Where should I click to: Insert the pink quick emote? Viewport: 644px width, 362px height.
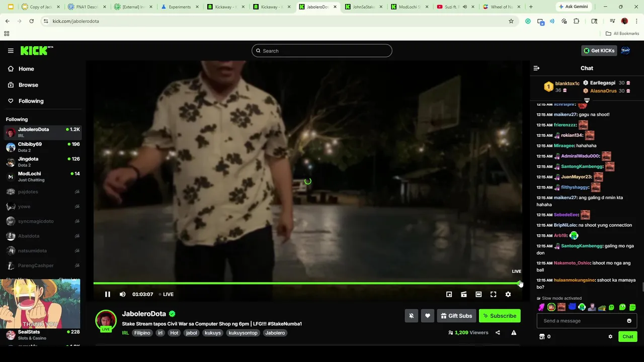coord(541,307)
